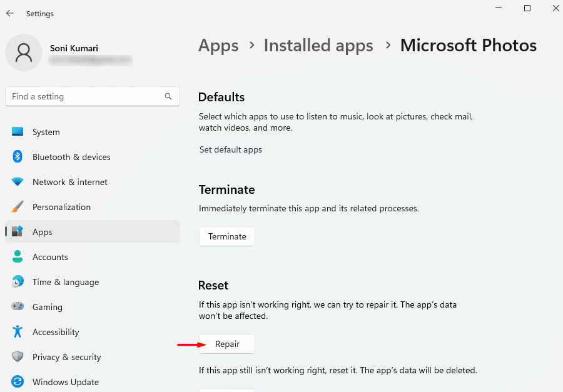Click the Repair button
The height and width of the screenshot is (392, 563).
click(227, 344)
